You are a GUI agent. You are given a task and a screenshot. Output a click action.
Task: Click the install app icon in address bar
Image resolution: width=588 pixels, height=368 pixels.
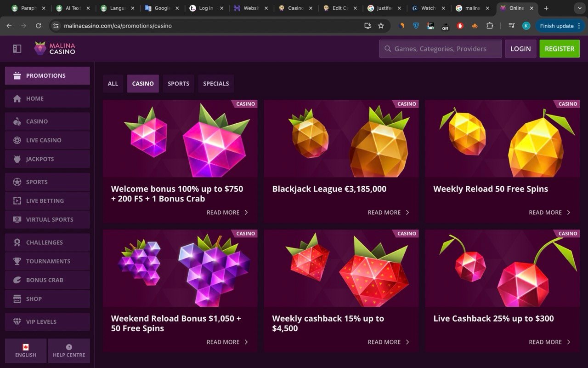(x=367, y=26)
